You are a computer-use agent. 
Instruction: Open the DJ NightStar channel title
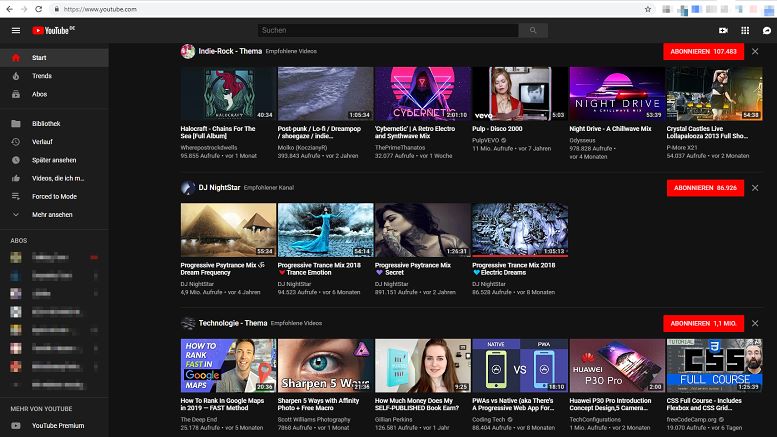click(219, 188)
